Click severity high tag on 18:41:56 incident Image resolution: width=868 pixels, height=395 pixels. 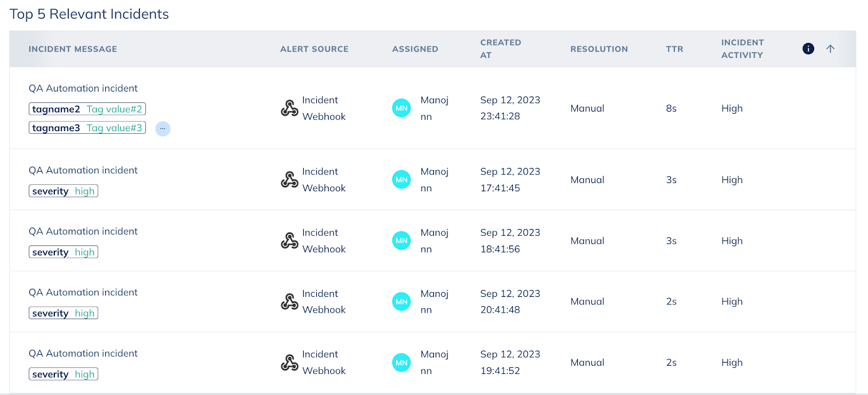point(63,252)
